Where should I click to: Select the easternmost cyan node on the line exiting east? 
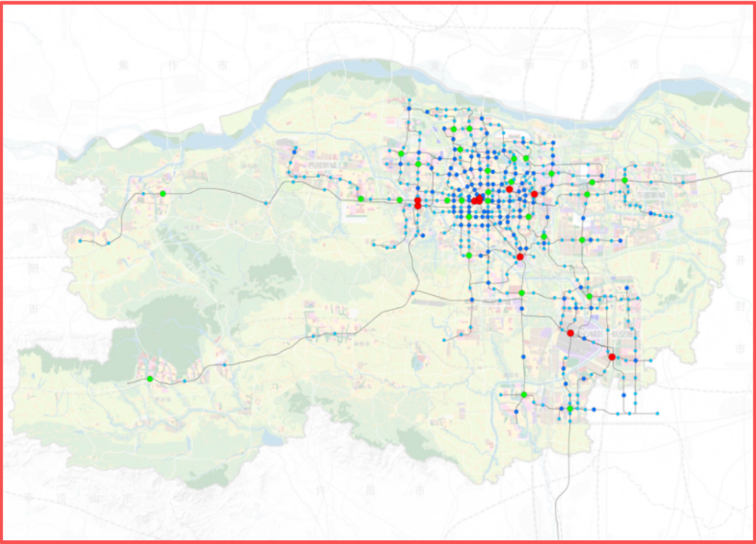click(x=684, y=182)
